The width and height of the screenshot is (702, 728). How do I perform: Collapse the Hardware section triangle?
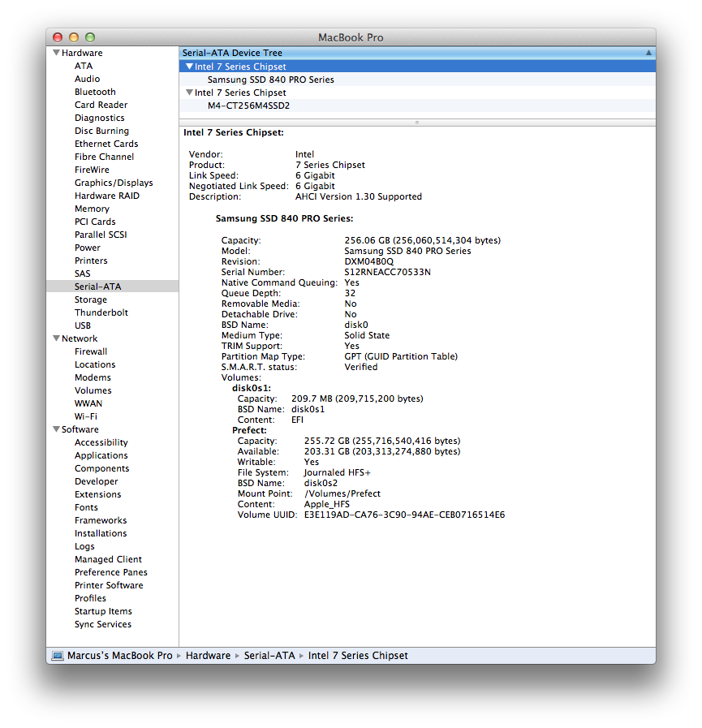[x=56, y=53]
